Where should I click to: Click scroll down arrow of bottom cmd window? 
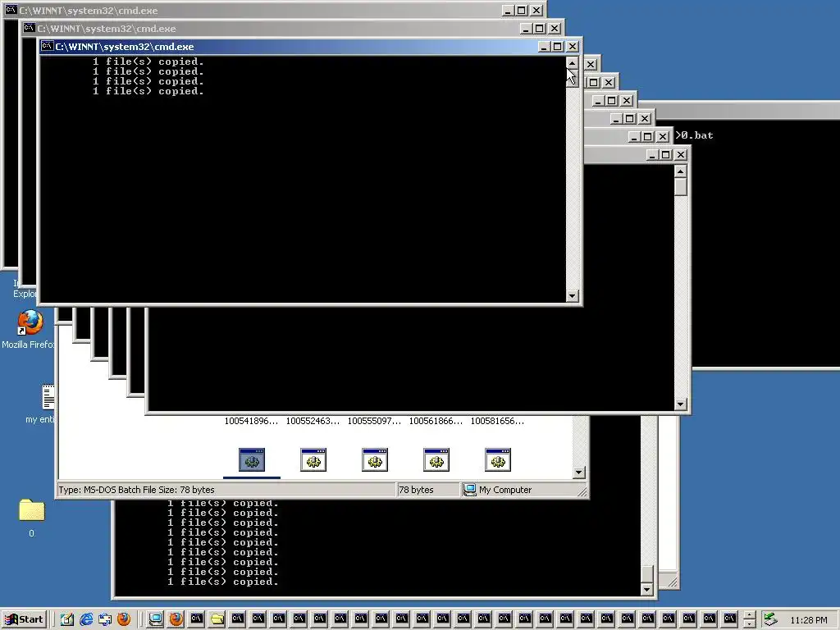tap(647, 590)
